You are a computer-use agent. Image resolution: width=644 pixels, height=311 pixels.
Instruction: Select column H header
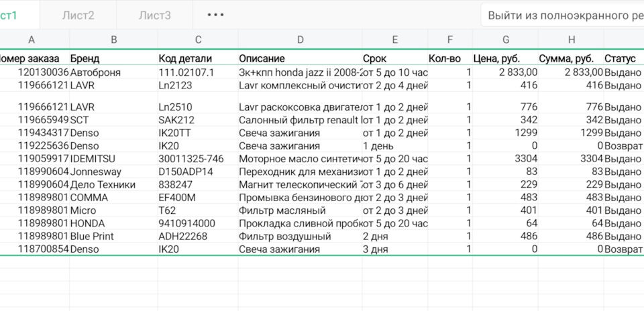pos(572,40)
